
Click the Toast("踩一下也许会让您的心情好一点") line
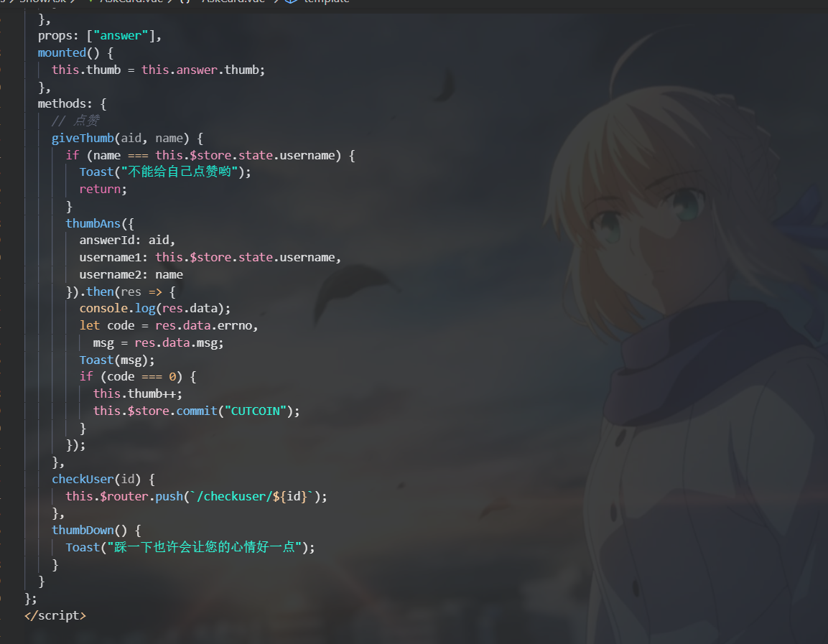click(x=190, y=547)
